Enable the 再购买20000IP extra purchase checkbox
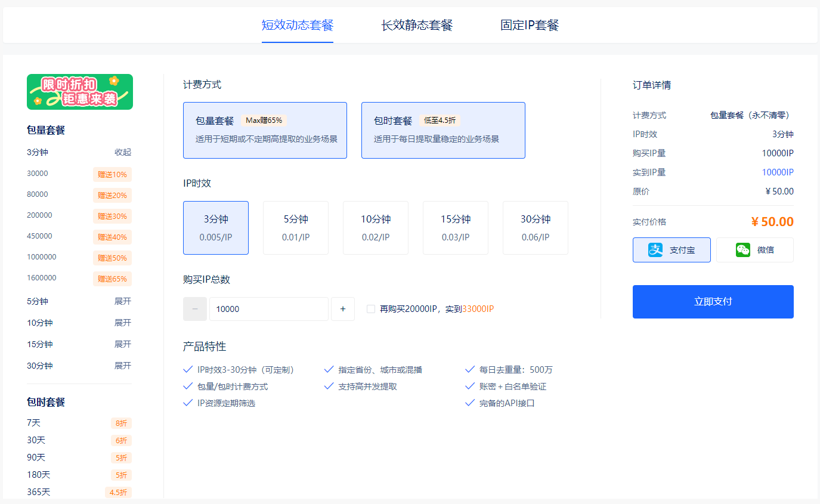This screenshot has height=504, width=820. [x=370, y=309]
